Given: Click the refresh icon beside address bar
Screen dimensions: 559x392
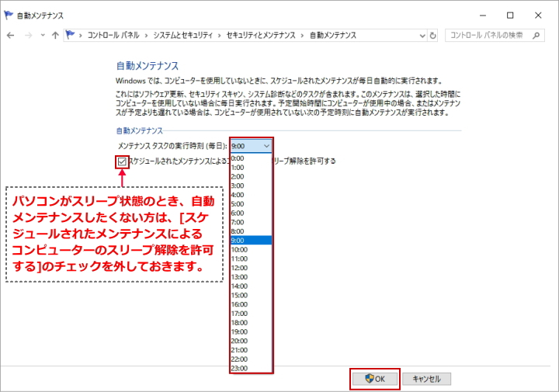Looking at the screenshot, I should coord(432,35).
